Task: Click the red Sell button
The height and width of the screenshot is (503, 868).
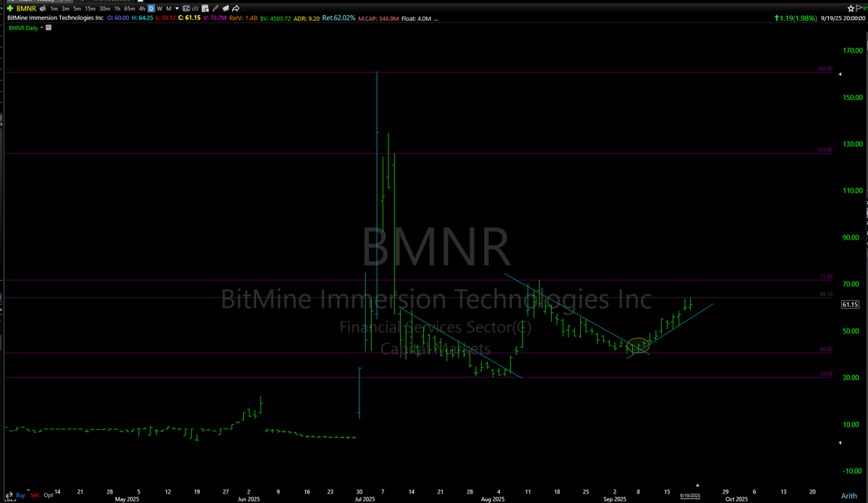Action: click(35, 495)
